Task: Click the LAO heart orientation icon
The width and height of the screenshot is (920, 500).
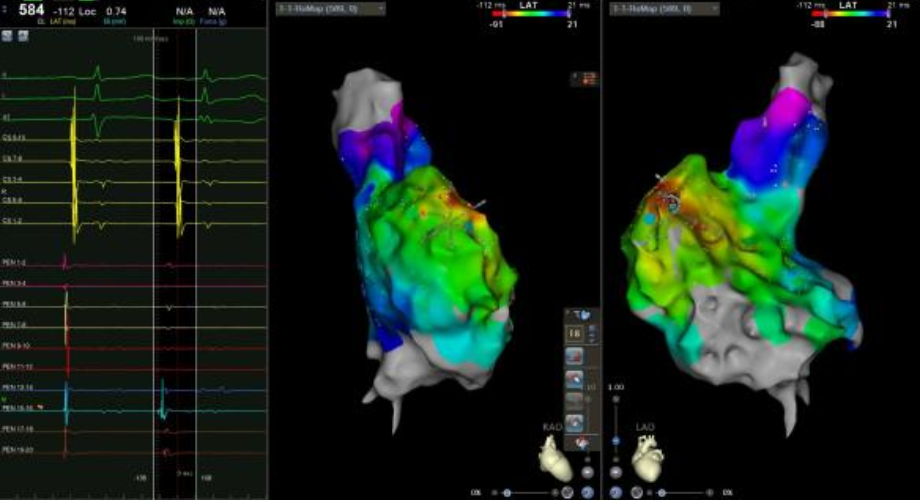Action: 645,458
